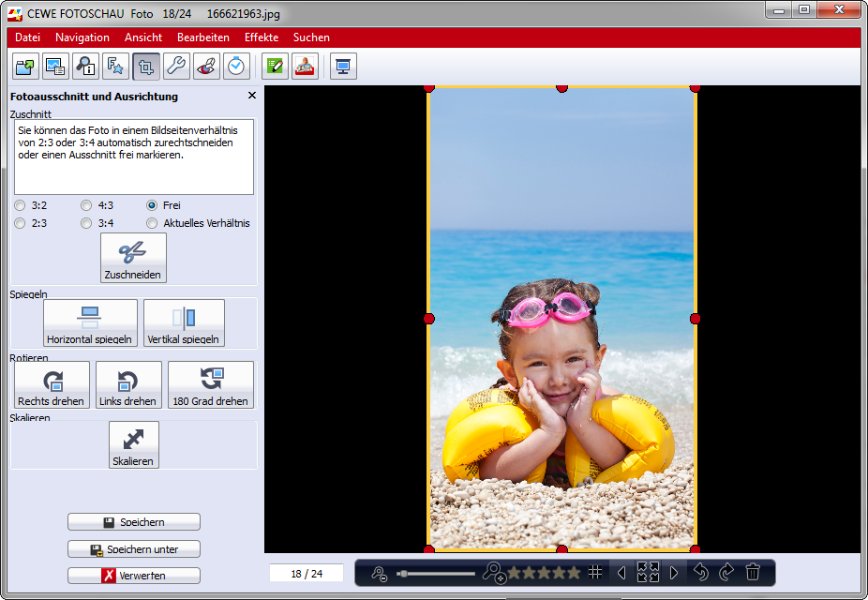Start the presentation slideshow icon
868x600 pixels.
coord(344,67)
